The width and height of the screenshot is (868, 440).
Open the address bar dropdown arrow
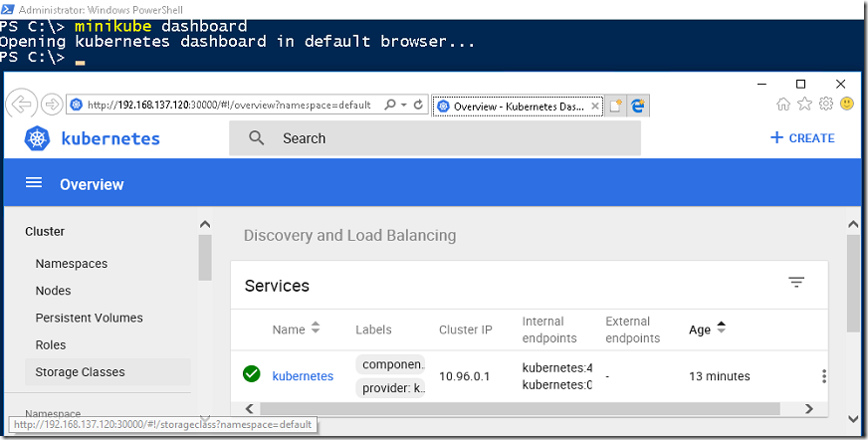click(x=404, y=105)
